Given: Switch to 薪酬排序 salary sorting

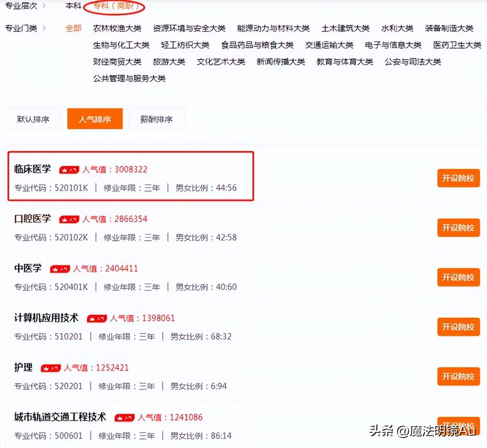Looking at the screenshot, I should click(x=156, y=119).
